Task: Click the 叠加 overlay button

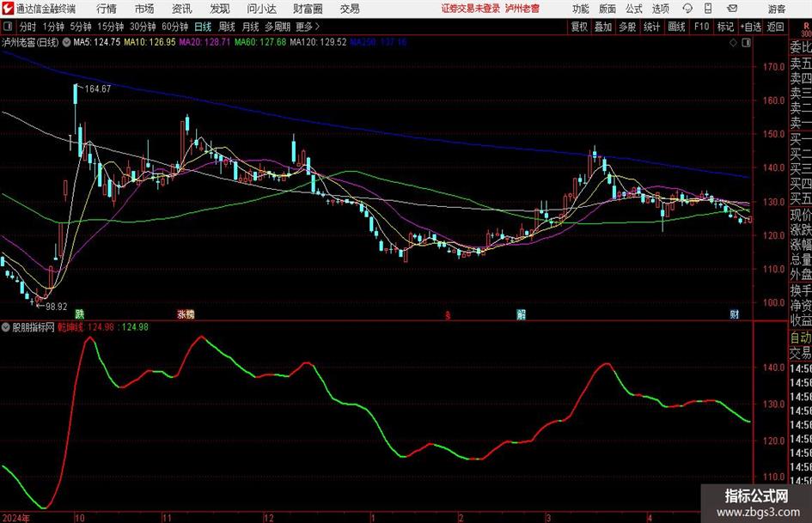Action: 603,27
